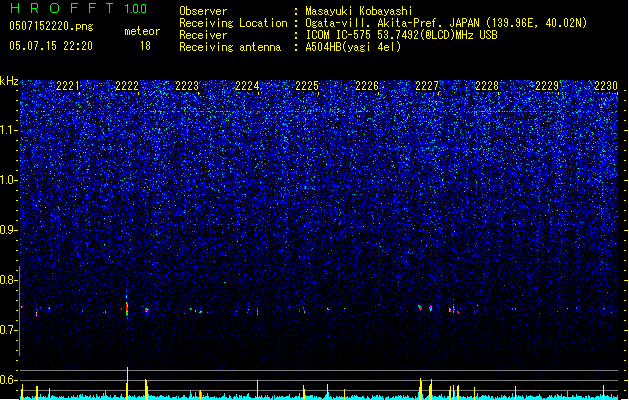
Task: Click the 0.6 kHz axis label
Action: point(9,380)
